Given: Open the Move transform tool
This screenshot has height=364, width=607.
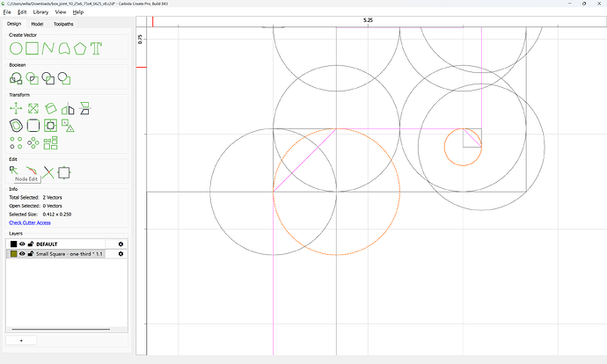Looking at the screenshot, I should click(16, 108).
